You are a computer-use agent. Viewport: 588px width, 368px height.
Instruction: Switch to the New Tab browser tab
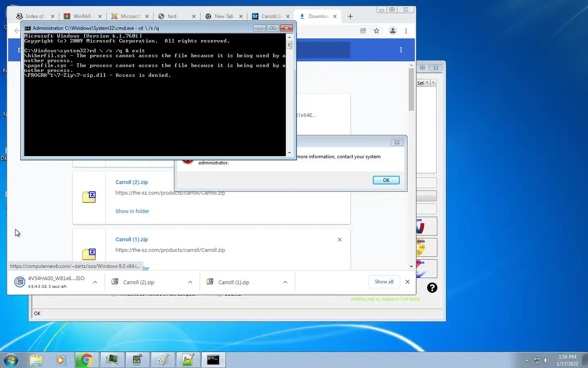click(x=224, y=16)
